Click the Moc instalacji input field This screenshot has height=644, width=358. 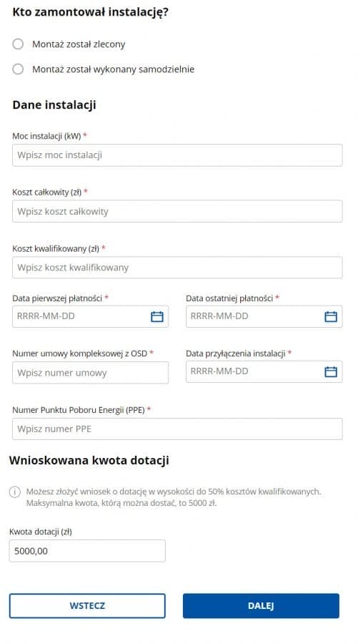tap(177, 155)
